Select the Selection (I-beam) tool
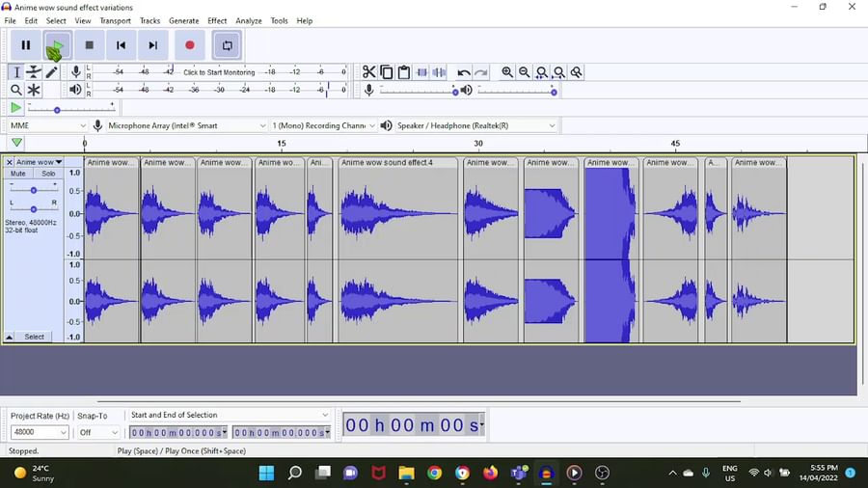Viewport: 868px width, 488px height. click(16, 72)
